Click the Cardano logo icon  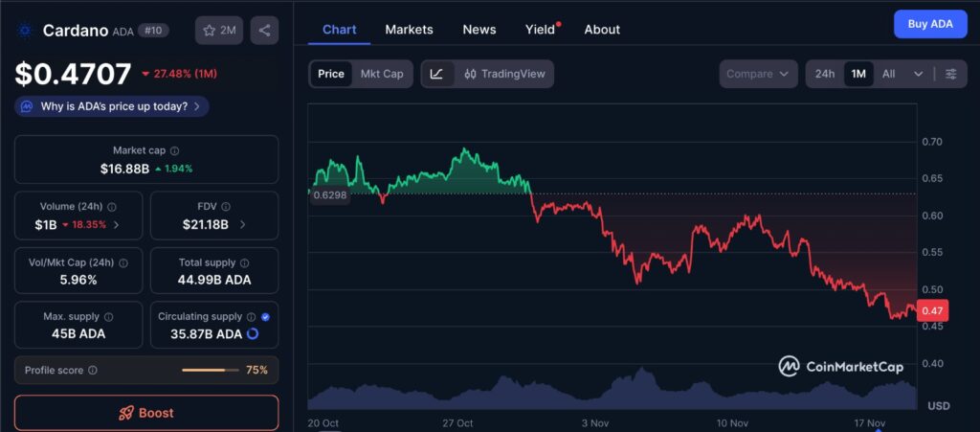[x=26, y=30]
